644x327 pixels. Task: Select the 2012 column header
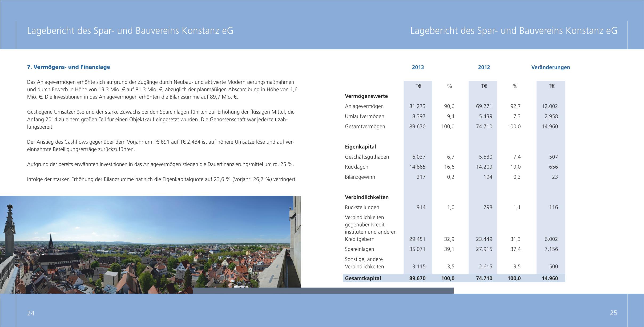click(484, 67)
